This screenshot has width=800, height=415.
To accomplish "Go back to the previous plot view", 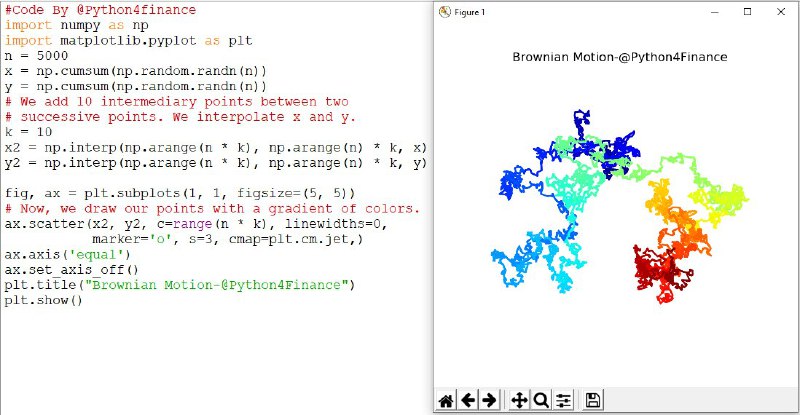I will point(468,400).
